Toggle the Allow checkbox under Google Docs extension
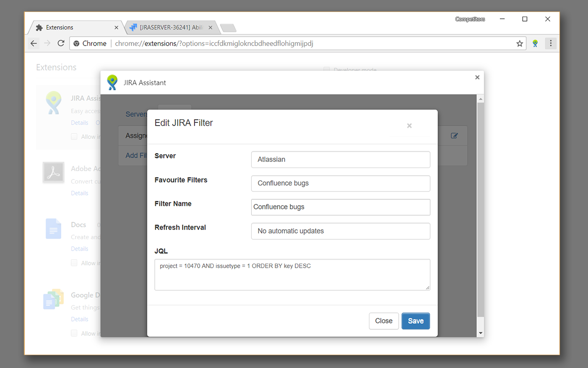588x368 pixels. [x=74, y=333]
